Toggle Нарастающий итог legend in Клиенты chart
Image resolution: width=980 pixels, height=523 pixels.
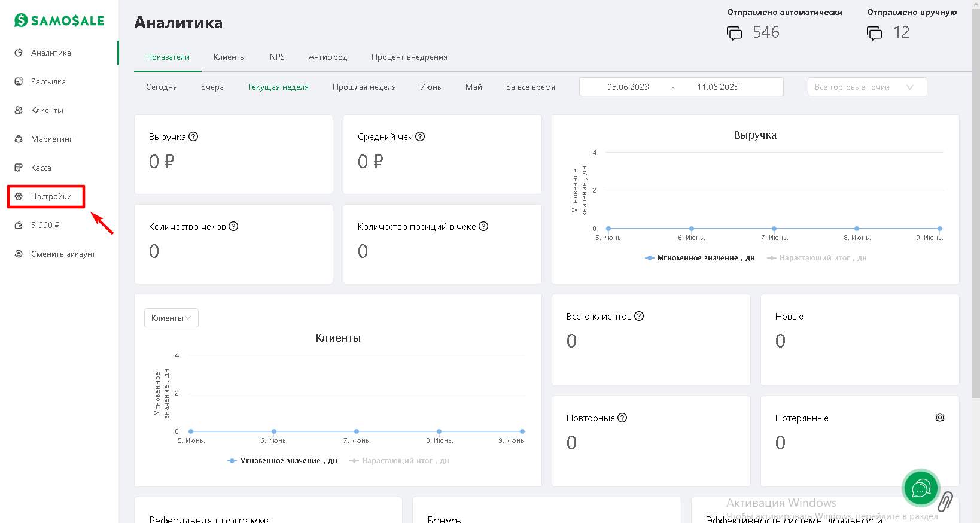[x=400, y=461]
